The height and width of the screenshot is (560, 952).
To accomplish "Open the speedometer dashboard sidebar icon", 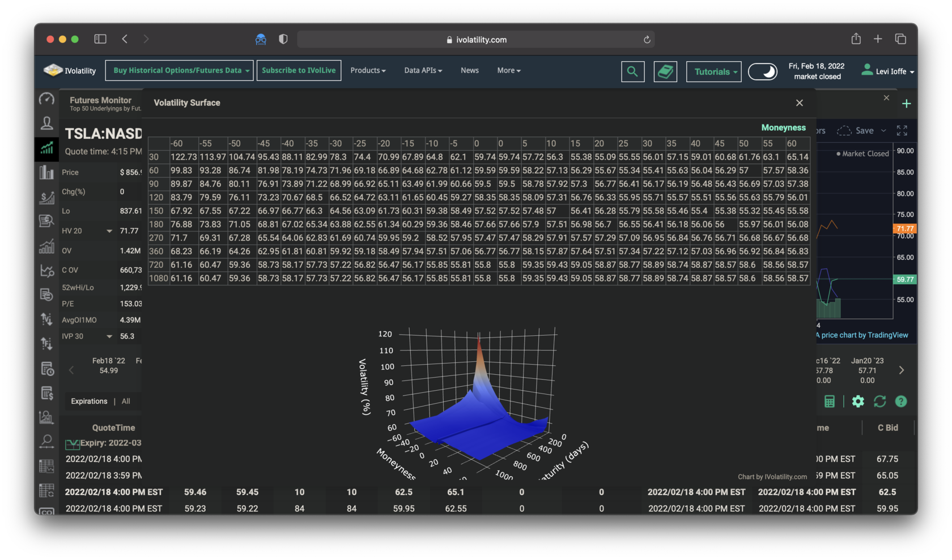I will [46, 99].
